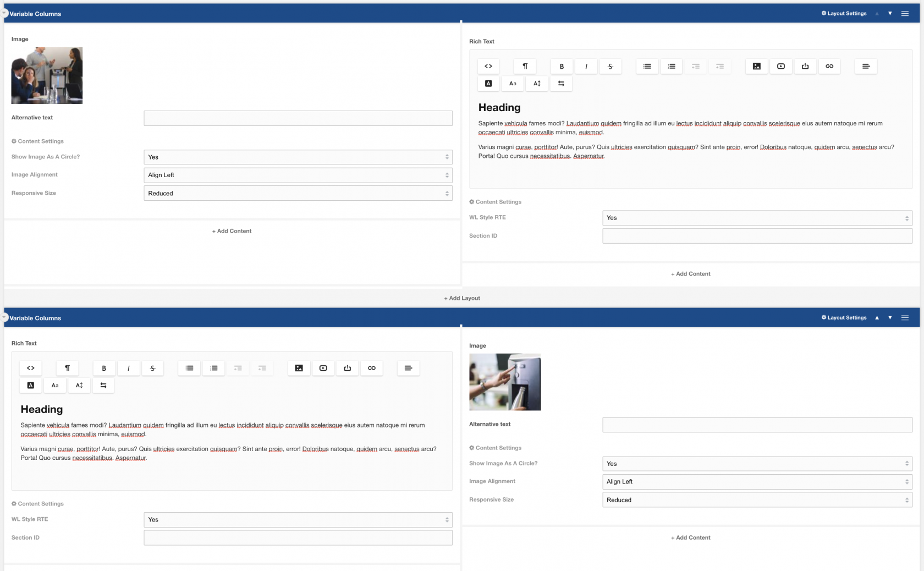Open Show Image As A Circle dropdown in first layout
The image size is (924, 571).
298,157
